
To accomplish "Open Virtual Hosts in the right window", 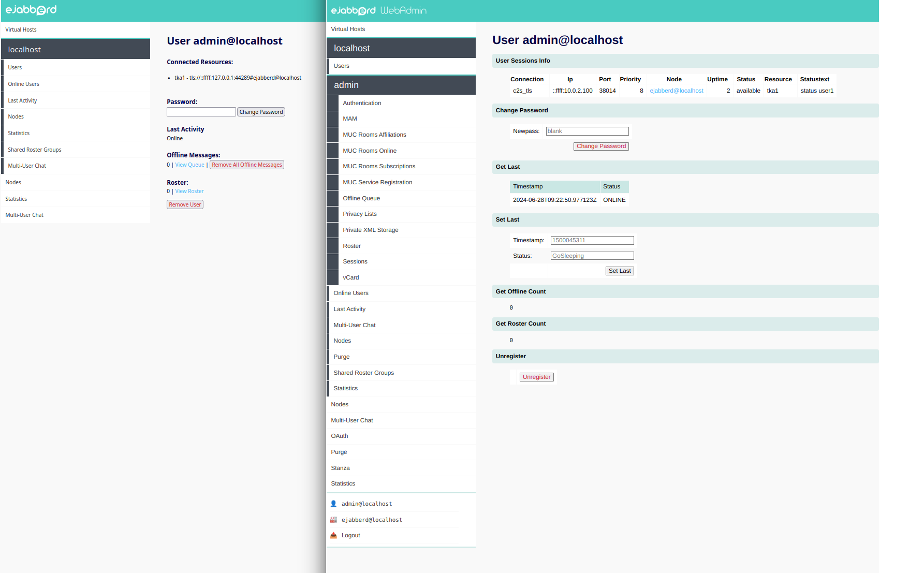I will 348,29.
